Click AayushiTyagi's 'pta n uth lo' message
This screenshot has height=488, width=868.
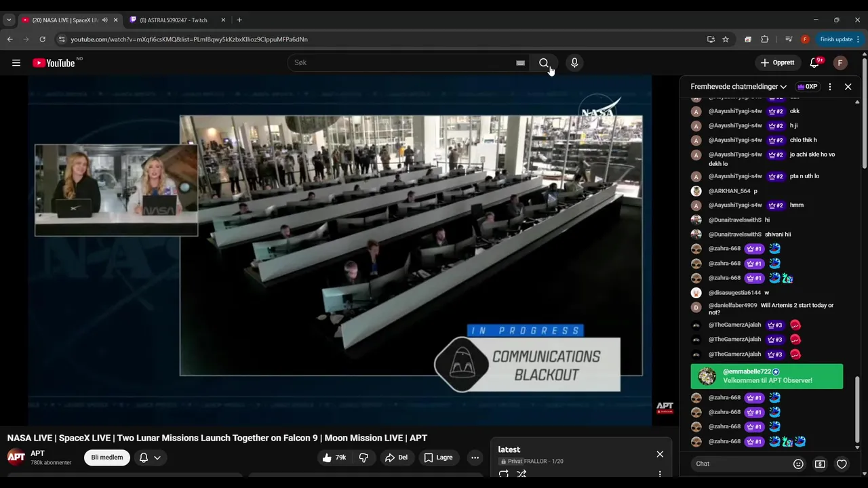[x=804, y=176]
